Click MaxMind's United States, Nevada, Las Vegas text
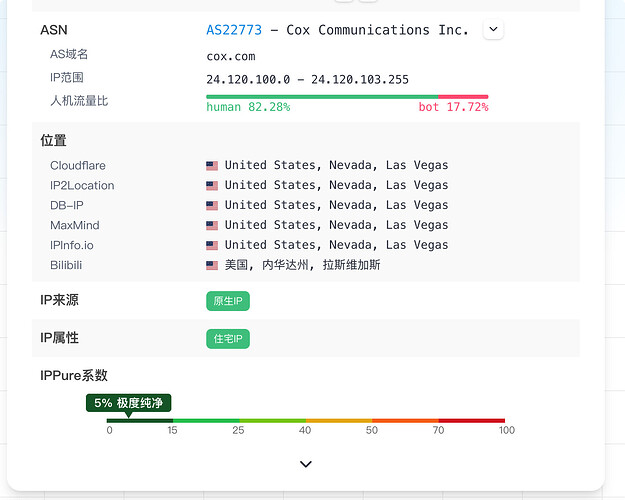Viewport: 625px width, 500px height. (x=336, y=225)
